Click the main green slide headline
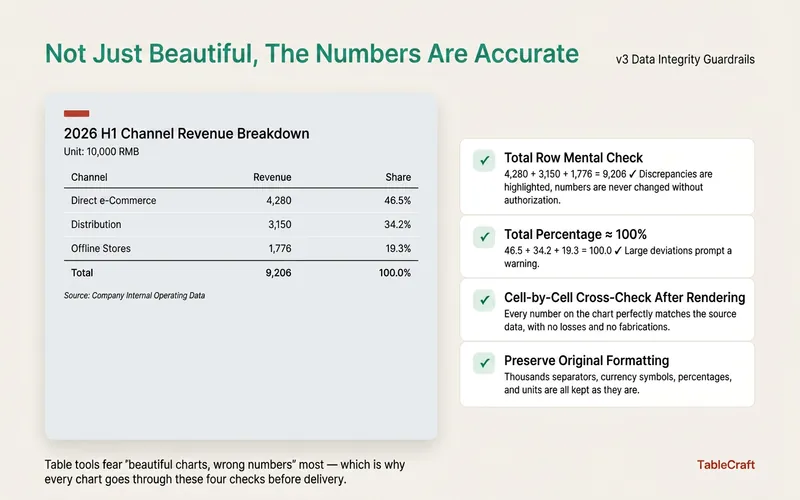Screen dimensions: 800x500 pyautogui.click(x=312, y=54)
